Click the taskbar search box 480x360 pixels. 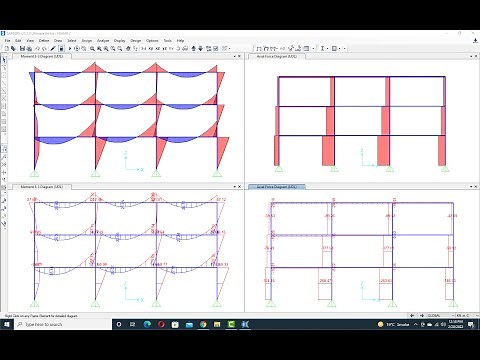pos(63,324)
